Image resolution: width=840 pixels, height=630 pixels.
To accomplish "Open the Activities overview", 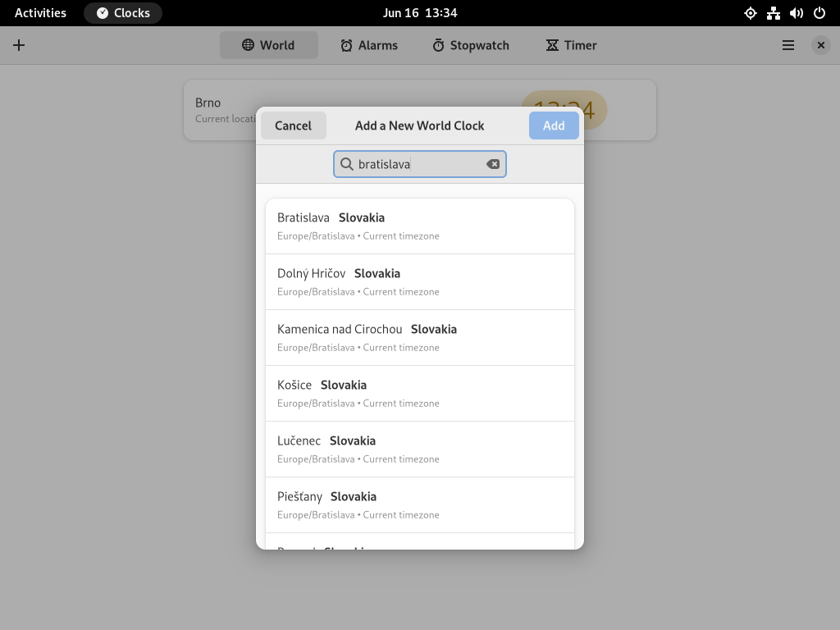I will click(41, 13).
